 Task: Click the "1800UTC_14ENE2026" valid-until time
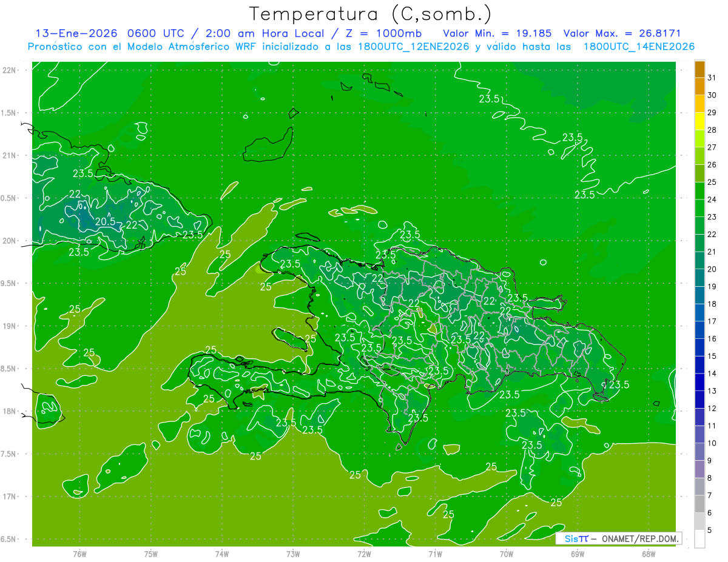638,47
